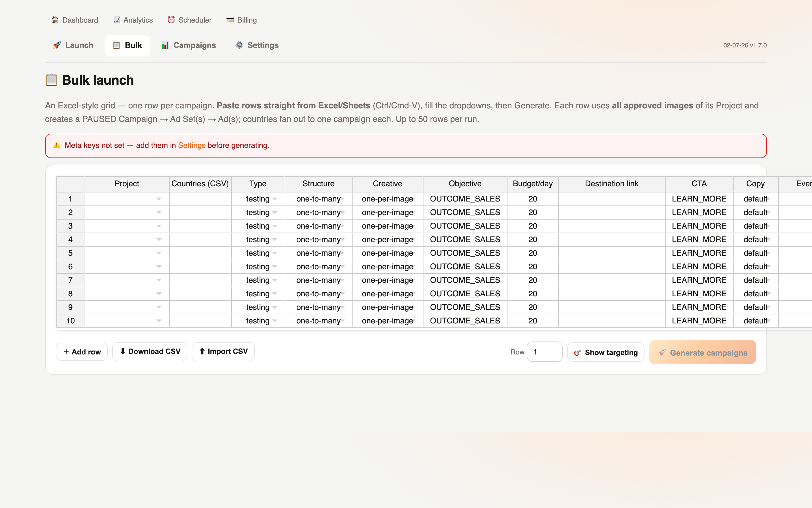Select the Countries (CSV) cell in row 6

point(200,267)
